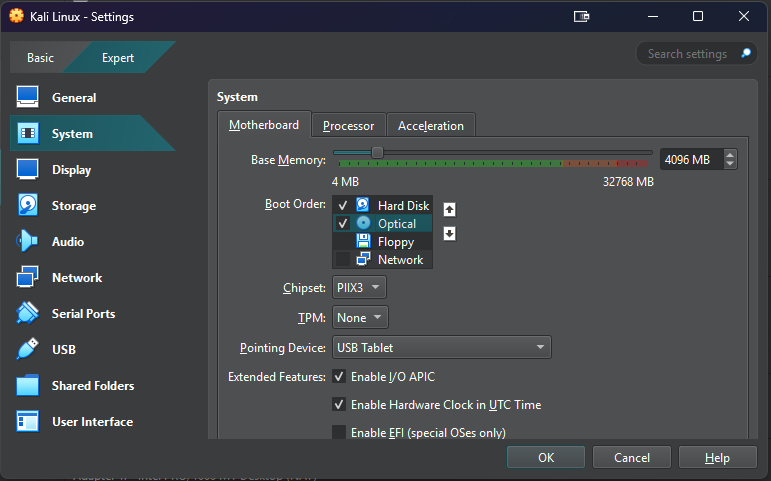Switch to the Acceleration tab

pos(431,126)
